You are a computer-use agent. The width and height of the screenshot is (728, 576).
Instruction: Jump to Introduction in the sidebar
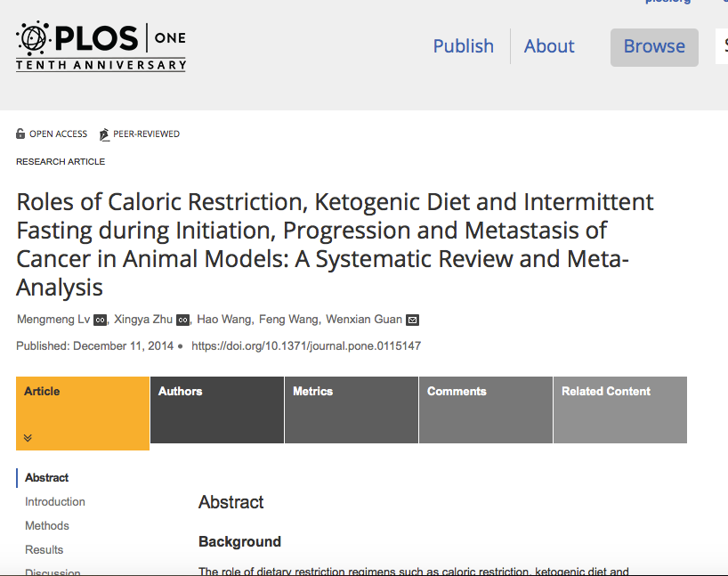[55, 502]
